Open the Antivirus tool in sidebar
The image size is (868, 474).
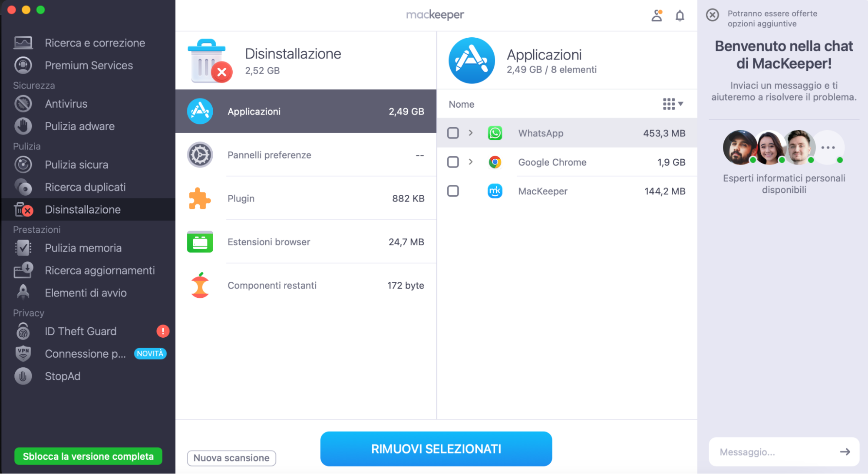pyautogui.click(x=66, y=103)
